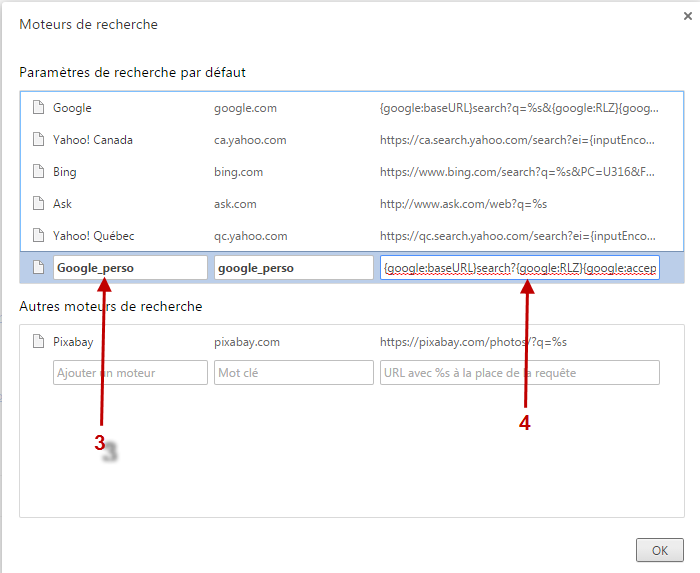Click the bing.com keyword
The image size is (700, 573).
239,172
